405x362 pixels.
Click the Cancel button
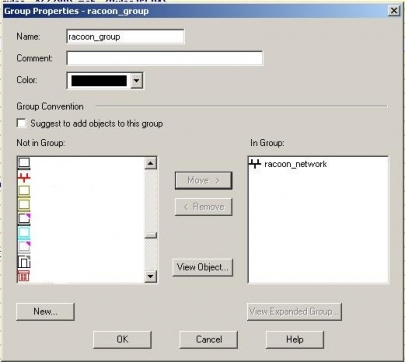click(x=209, y=339)
